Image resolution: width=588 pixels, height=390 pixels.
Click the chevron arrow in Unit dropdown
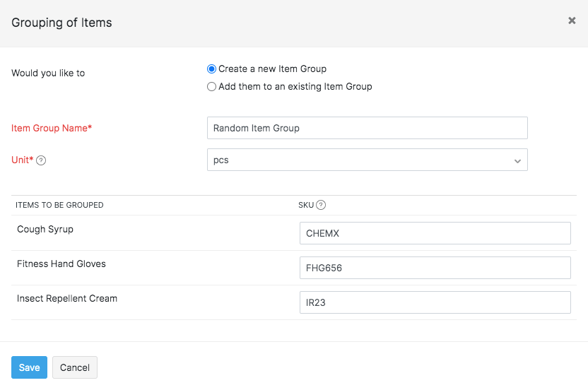pyautogui.click(x=517, y=161)
